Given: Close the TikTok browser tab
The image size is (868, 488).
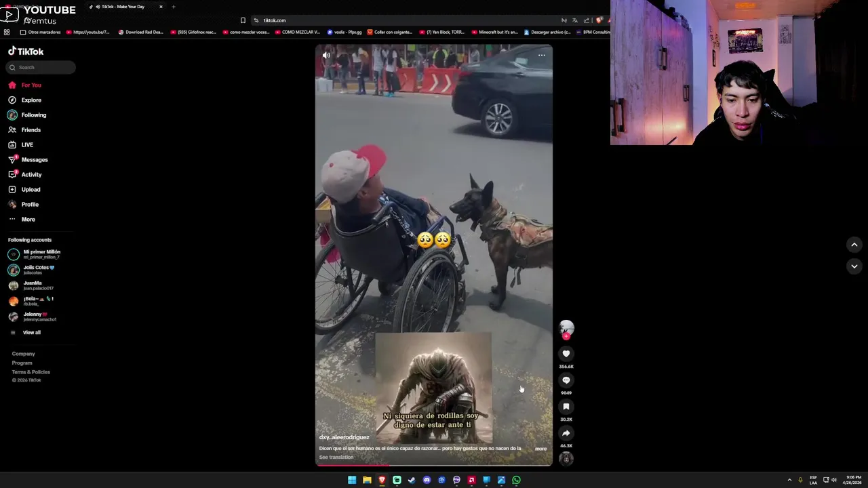Looking at the screenshot, I should (161, 7).
